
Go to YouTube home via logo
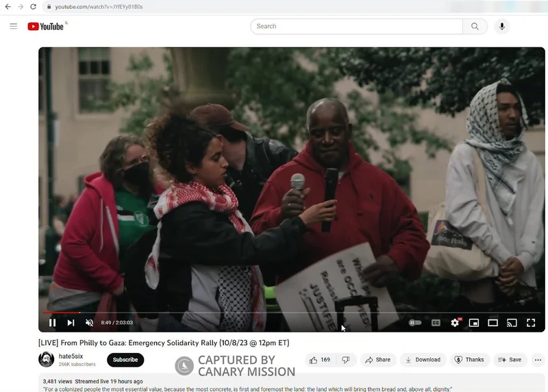pos(46,27)
